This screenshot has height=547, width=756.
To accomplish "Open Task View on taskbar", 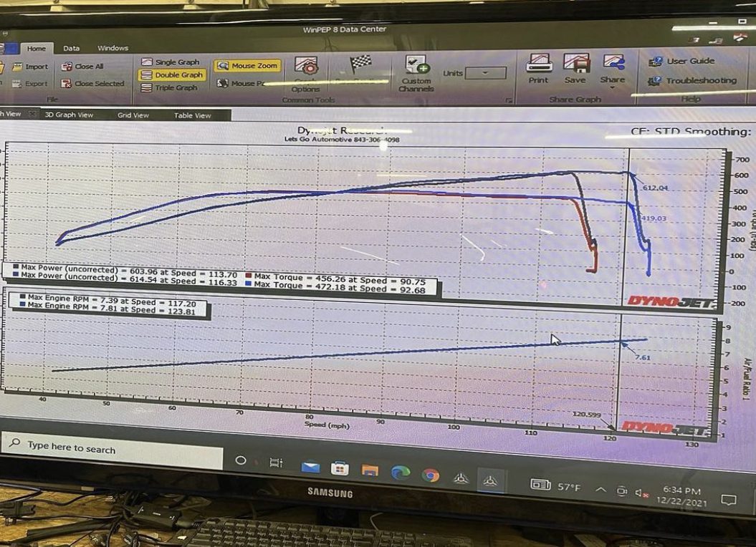I will [x=276, y=463].
